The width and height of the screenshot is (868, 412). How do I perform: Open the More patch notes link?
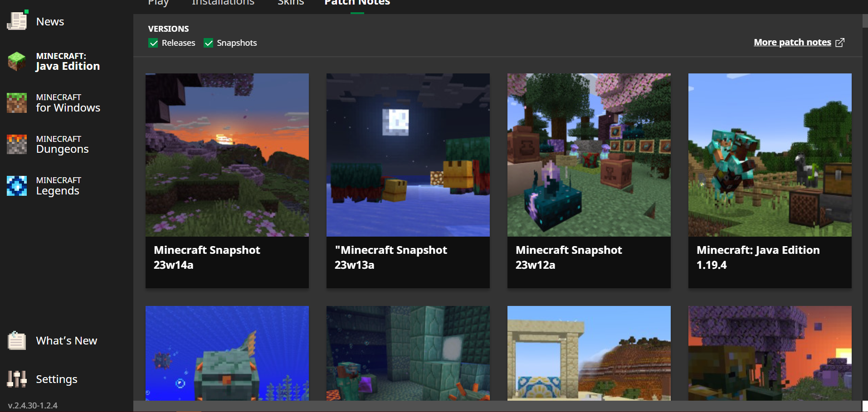[x=792, y=42]
